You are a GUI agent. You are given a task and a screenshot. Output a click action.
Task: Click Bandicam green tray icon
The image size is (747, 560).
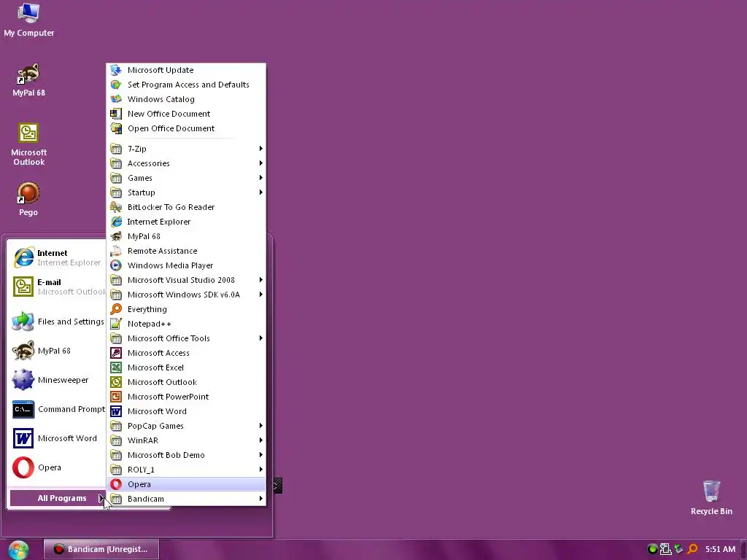click(x=652, y=549)
